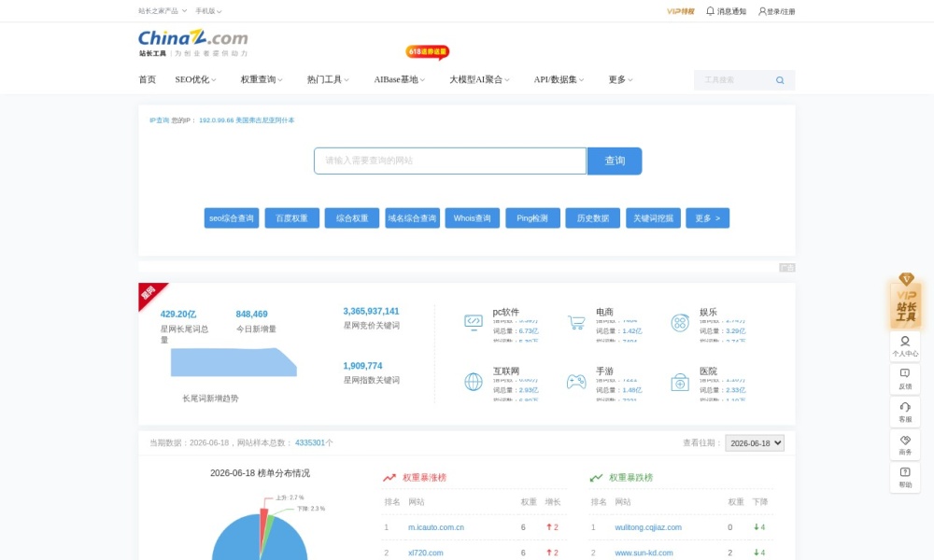Select the Whois查询 button
934x560 pixels.
(x=473, y=217)
